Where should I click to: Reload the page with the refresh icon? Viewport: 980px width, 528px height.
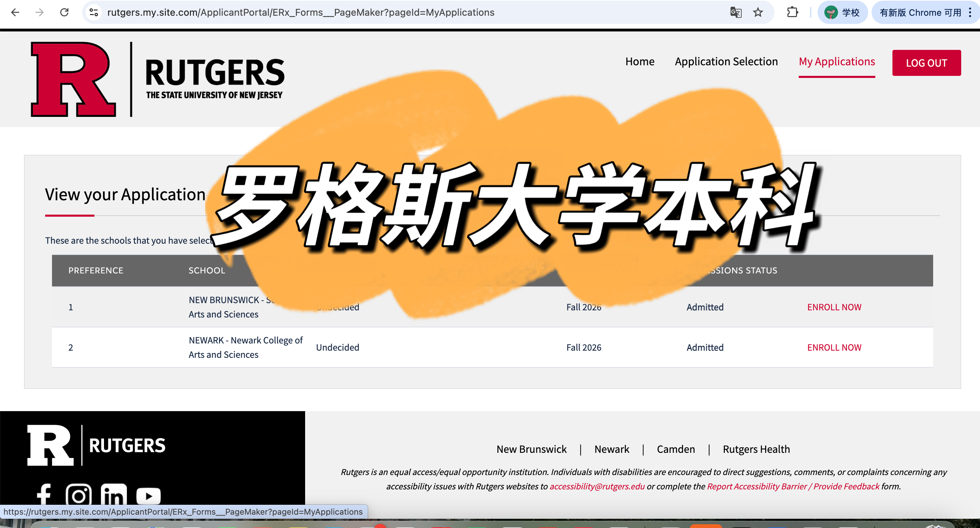[64, 13]
